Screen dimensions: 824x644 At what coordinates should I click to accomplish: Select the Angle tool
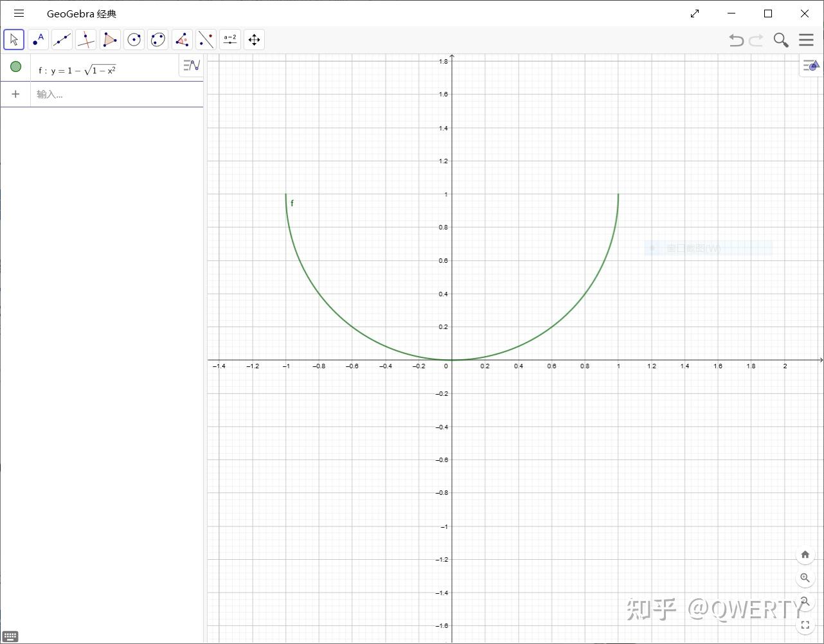click(x=182, y=39)
